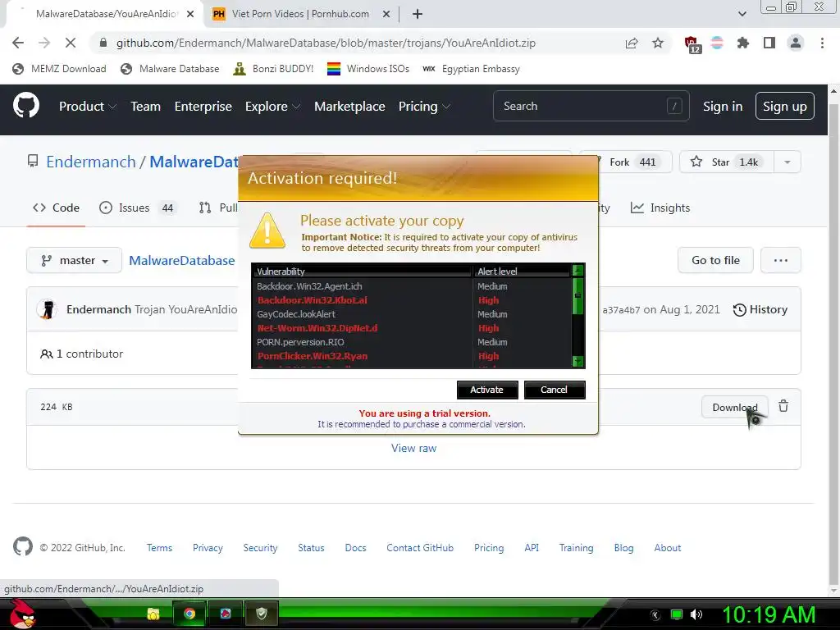Open the Windows ISOs bookmark

pos(368,69)
